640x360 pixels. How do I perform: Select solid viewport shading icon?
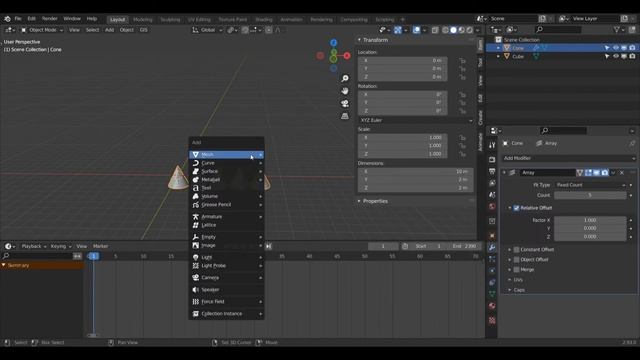(453, 30)
